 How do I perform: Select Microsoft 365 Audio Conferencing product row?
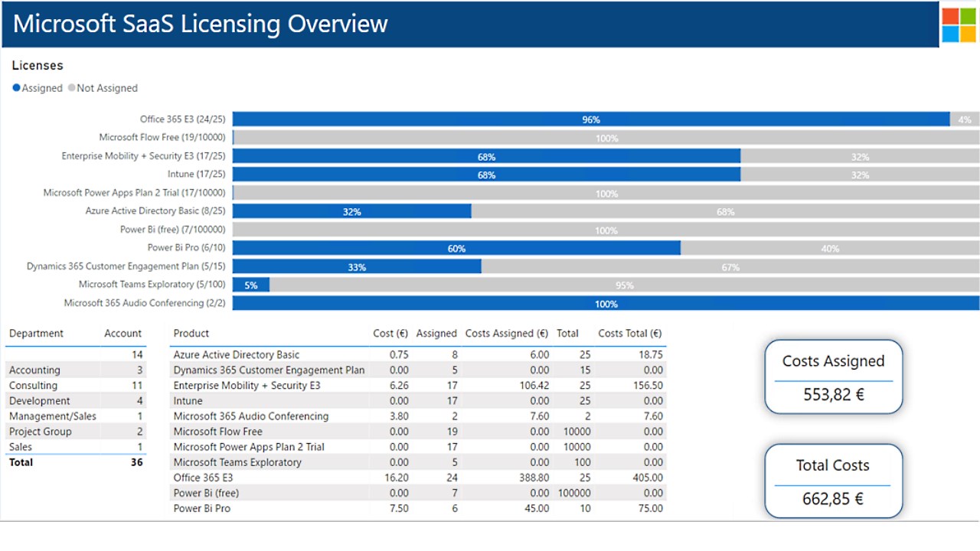pos(418,416)
